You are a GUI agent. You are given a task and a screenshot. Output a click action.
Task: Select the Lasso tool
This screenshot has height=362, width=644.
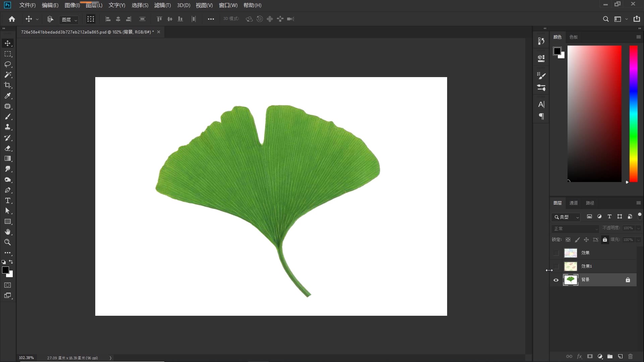pos(8,64)
